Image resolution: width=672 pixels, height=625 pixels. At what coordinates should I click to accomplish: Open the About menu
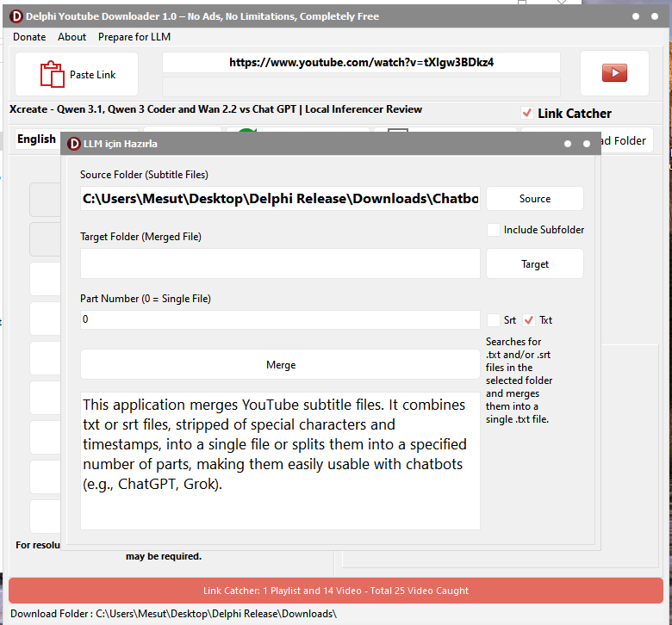pos(72,37)
